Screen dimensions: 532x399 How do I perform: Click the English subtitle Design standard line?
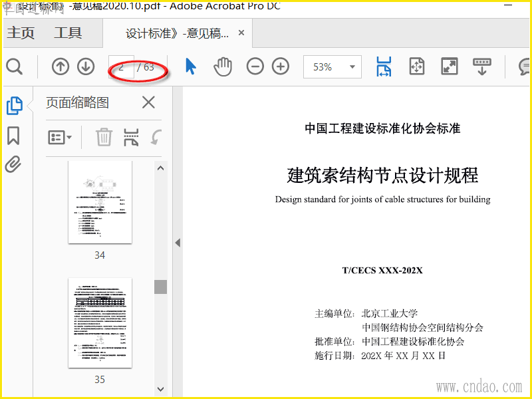pyautogui.click(x=383, y=199)
